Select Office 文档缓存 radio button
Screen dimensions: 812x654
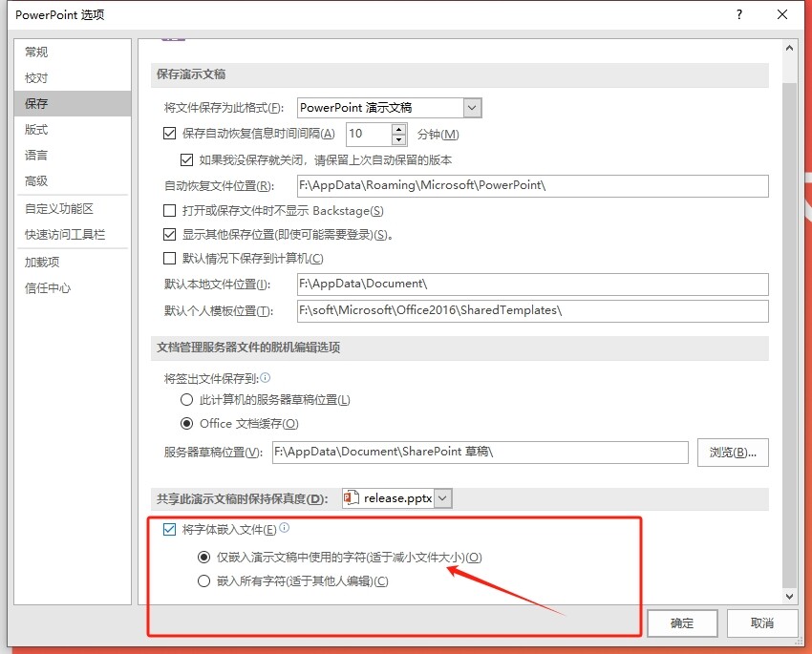click(186, 424)
